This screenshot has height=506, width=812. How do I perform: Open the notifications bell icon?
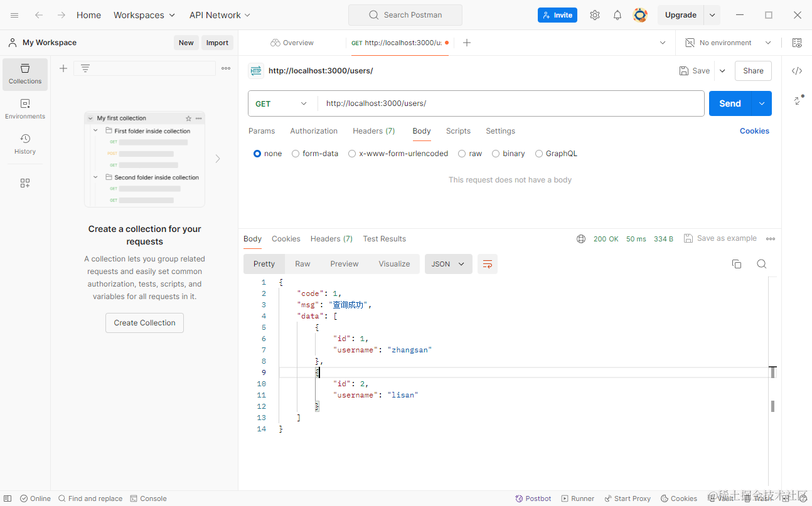tap(617, 15)
